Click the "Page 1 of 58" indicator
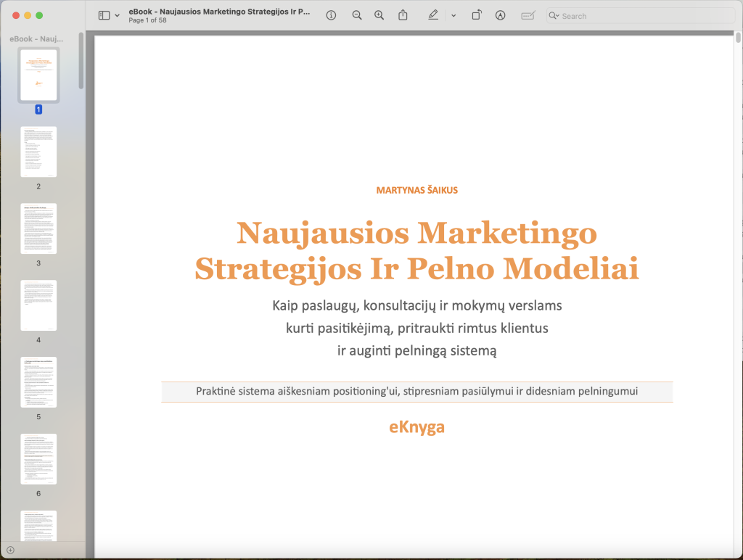The height and width of the screenshot is (560, 743). tap(147, 20)
